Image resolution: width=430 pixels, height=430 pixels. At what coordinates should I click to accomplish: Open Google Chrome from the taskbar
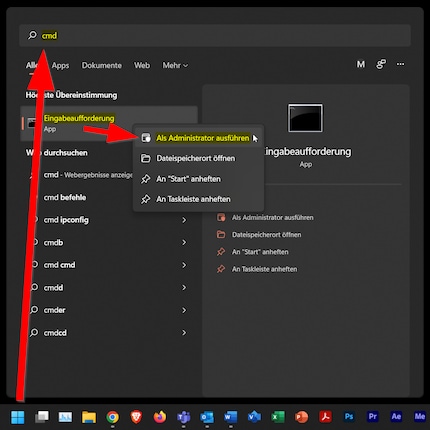point(112,417)
